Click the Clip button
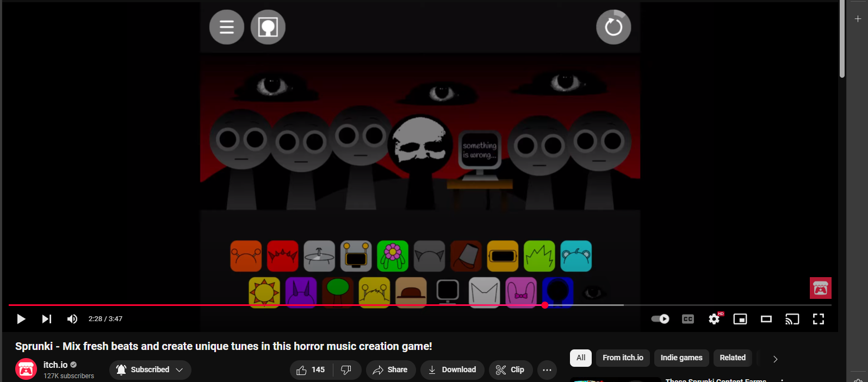The width and height of the screenshot is (868, 382). [511, 370]
